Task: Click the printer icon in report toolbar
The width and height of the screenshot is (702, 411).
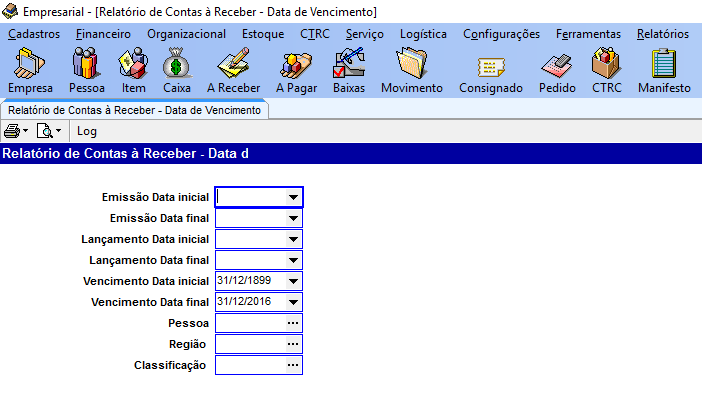Action: (12, 131)
